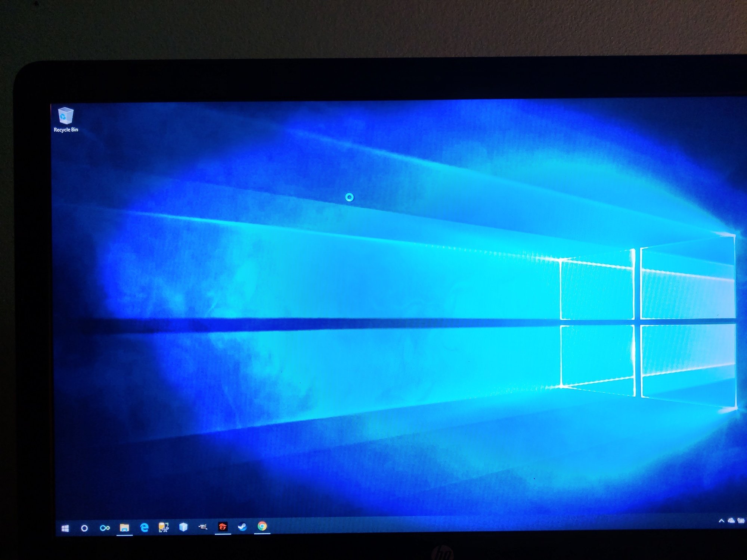Screen dimensions: 747x560
Task: Launch Steam from the taskbar
Action: (242, 526)
